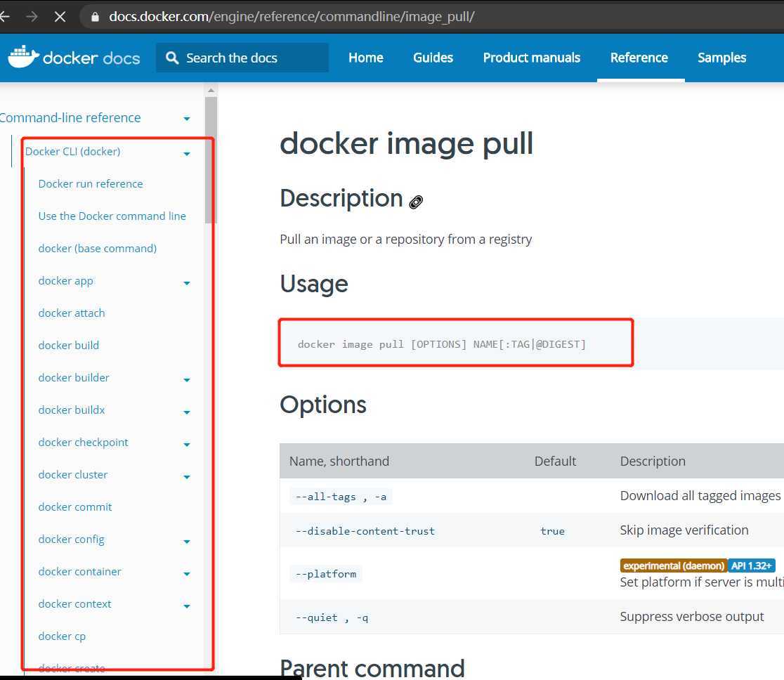Open docker build page
This screenshot has height=680, width=784.
click(69, 346)
